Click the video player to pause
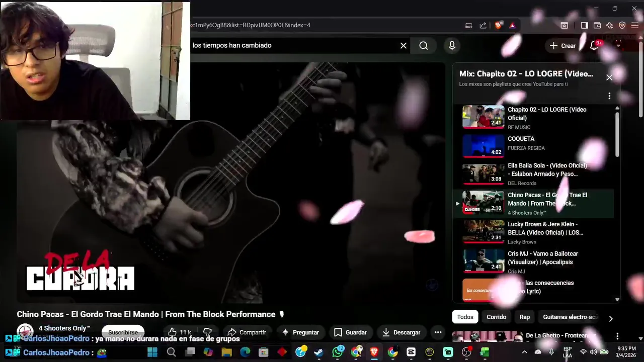The width and height of the screenshot is (644, 362). coord(230,183)
